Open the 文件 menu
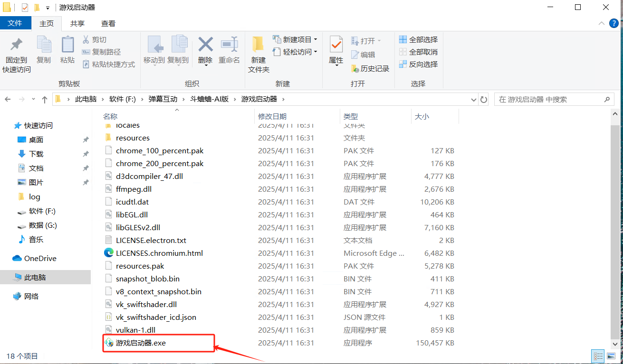Viewport: 623px width, 364px height. 15,23
